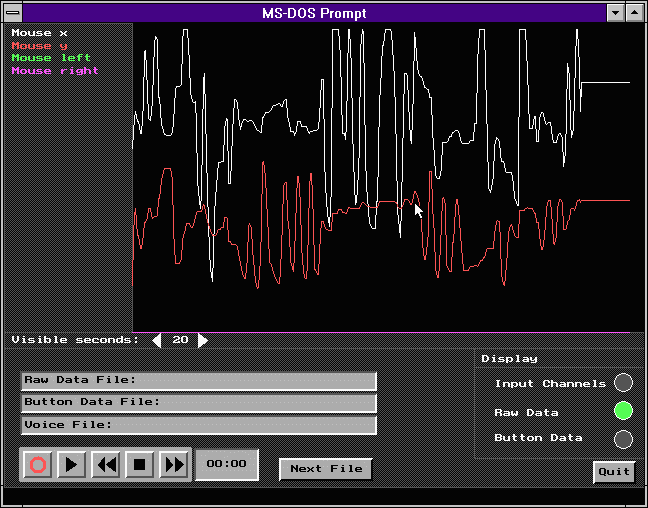Click the visible seconds value 20
The width and height of the screenshot is (648, 508).
pos(180,340)
